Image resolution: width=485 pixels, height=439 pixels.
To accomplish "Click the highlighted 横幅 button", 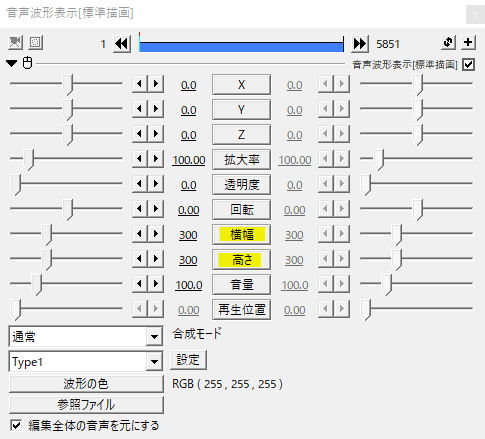I will 241,235.
